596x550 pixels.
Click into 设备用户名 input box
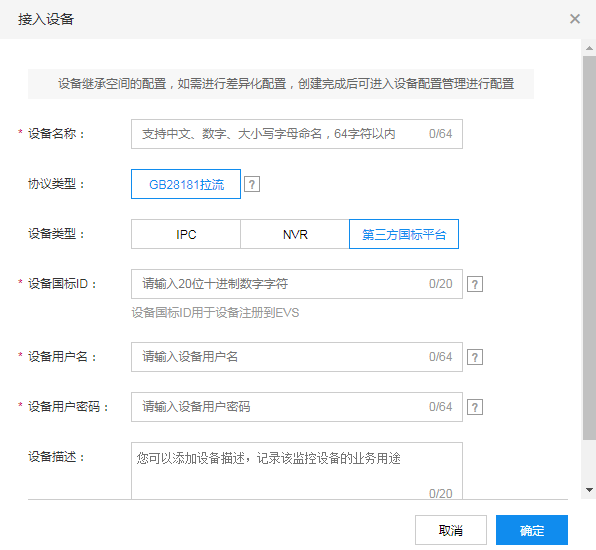point(297,357)
